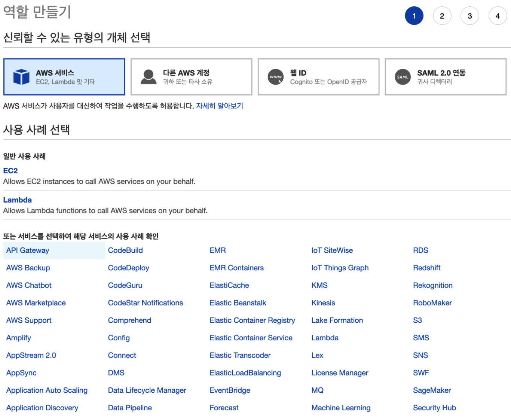Viewport: 511px width, 420px height.
Task: Choose EventBridge service
Action: pyautogui.click(x=230, y=390)
